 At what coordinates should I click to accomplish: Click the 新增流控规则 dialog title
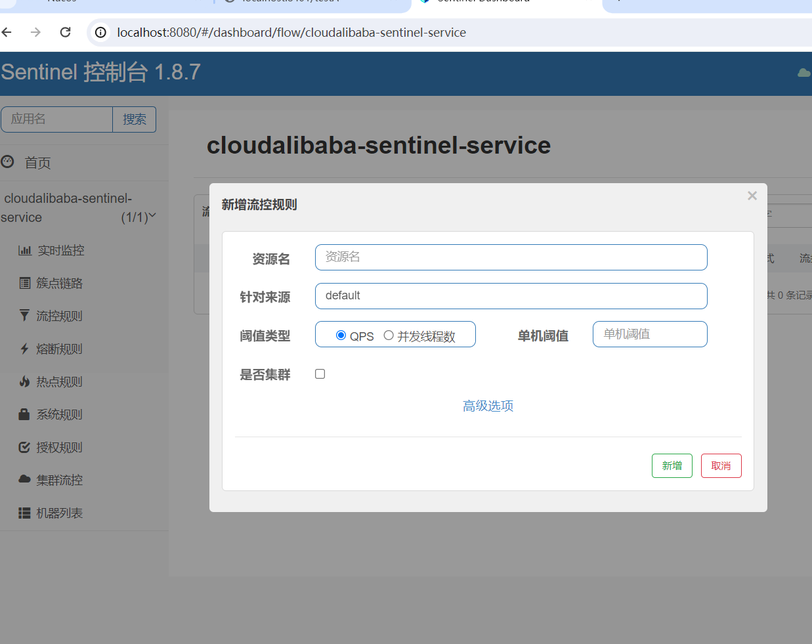click(x=259, y=205)
